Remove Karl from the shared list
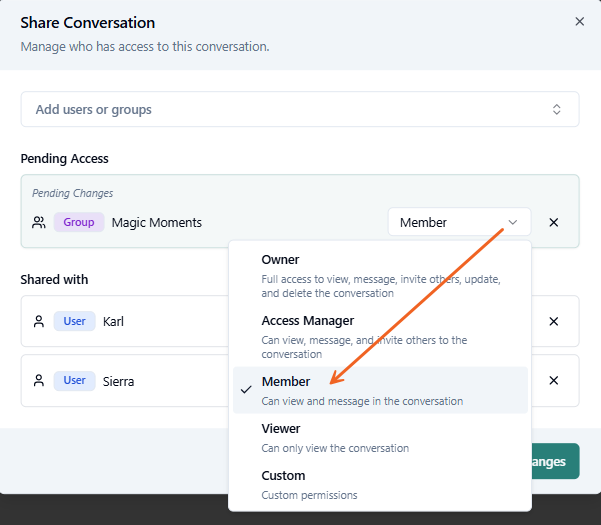 (553, 322)
